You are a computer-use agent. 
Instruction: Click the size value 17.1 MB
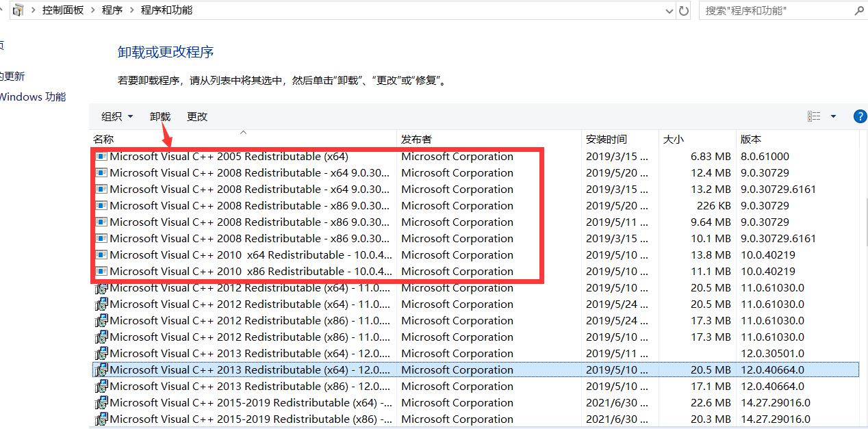(x=711, y=387)
